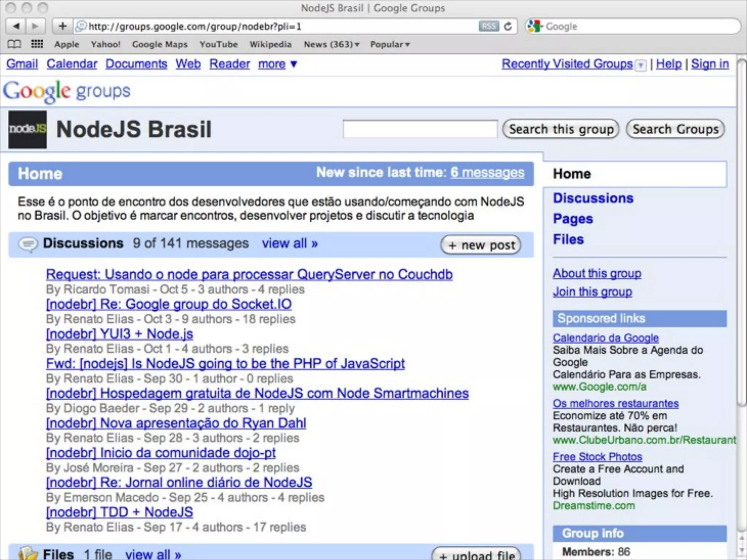Open the TDD + NodeJS discussion link
Screen dimensions: 747x560
119,512
